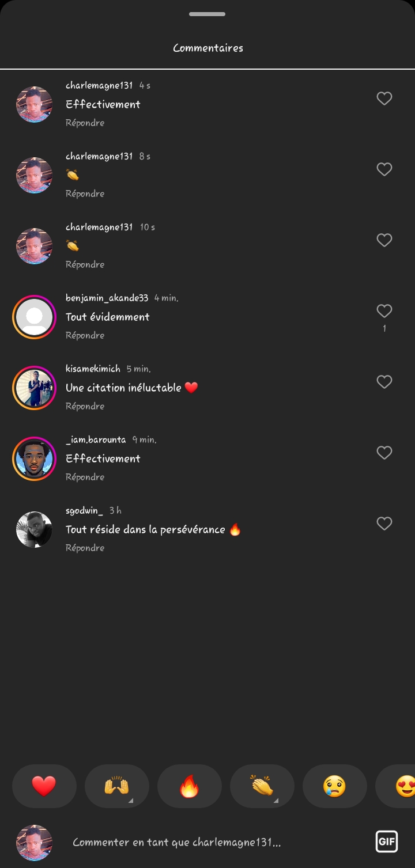This screenshot has width=415, height=868.
Task: Like _iam.barounta's "Effectivement" comment
Action: (384, 453)
